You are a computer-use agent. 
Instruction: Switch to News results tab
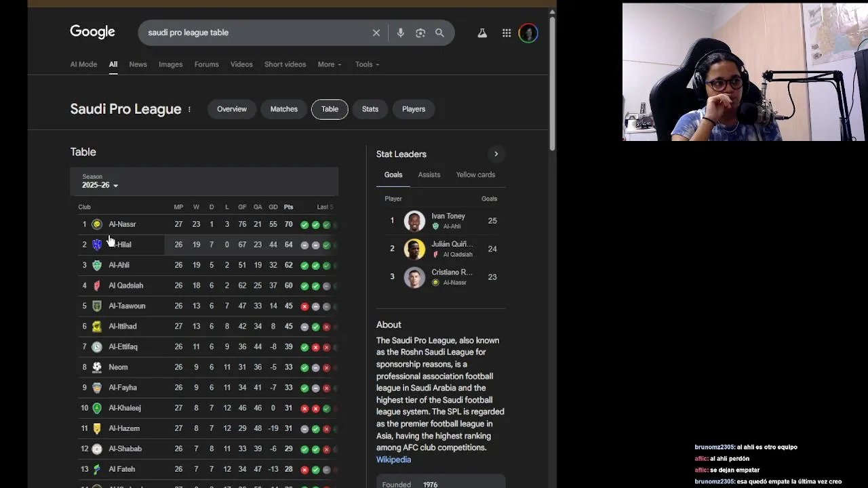138,64
